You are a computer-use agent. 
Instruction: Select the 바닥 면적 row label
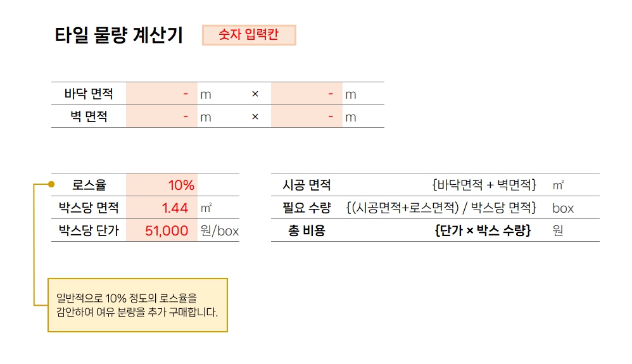coord(89,94)
